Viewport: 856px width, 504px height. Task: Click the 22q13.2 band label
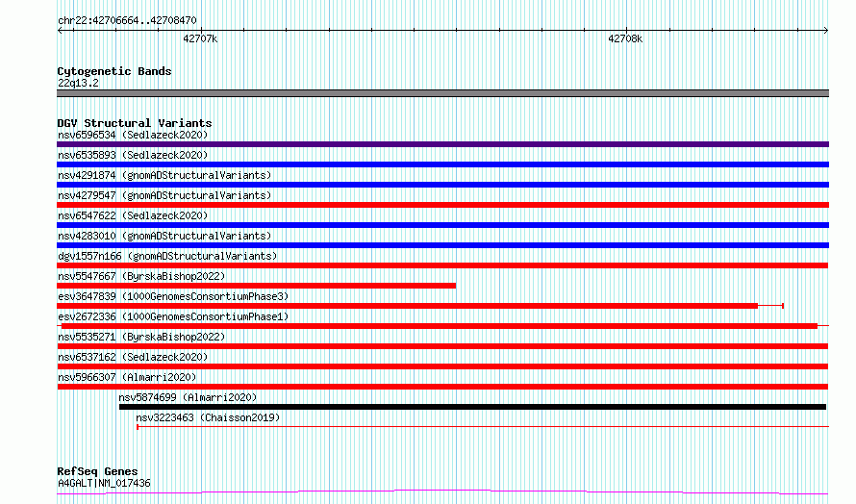(x=78, y=83)
